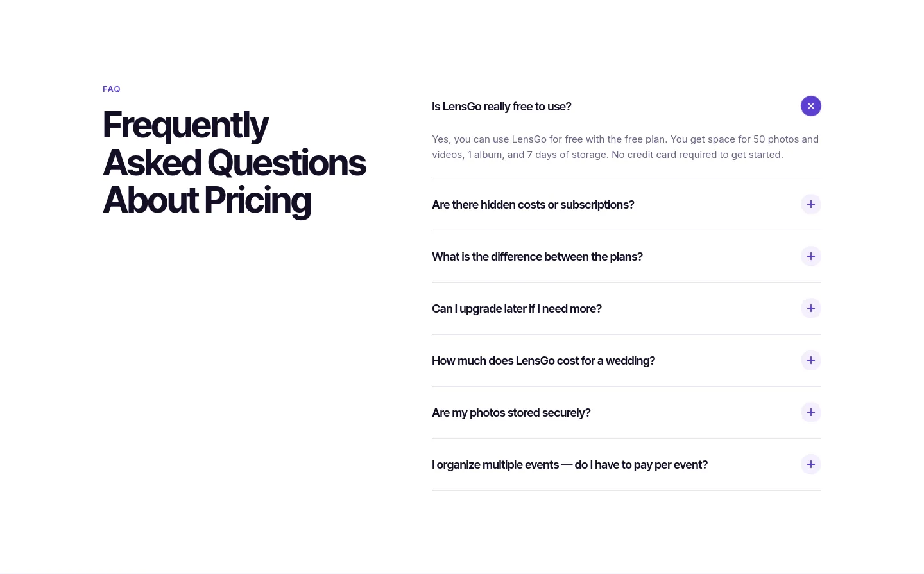Click the FAQ section label
Screen dimensions: 924x574
pos(112,89)
